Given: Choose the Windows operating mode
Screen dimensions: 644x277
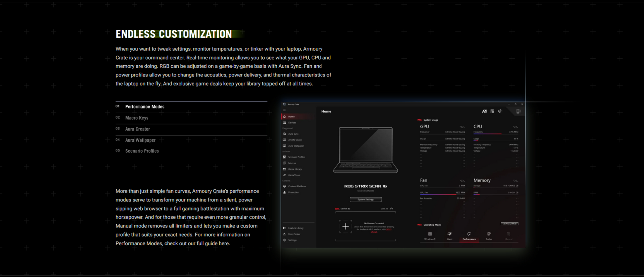Looking at the screenshot, I should [x=430, y=236].
